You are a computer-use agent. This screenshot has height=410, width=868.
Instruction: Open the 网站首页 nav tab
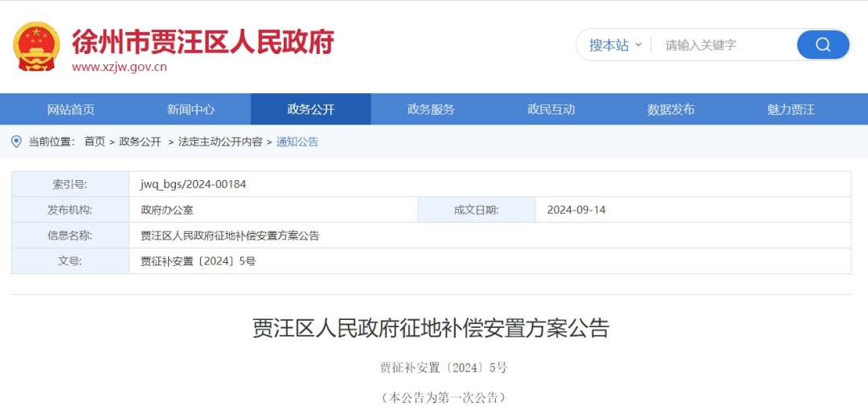pyautogui.click(x=71, y=109)
